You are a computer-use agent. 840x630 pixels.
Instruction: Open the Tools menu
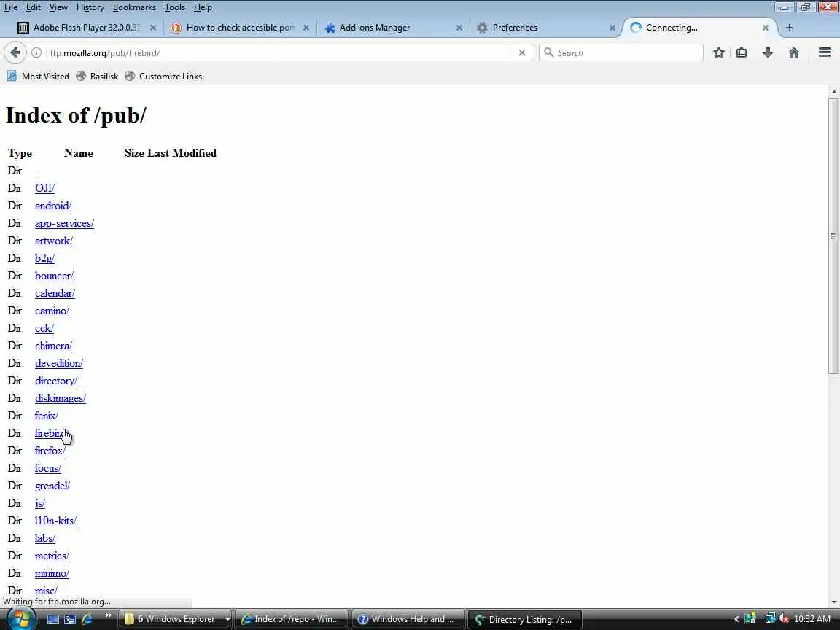coord(175,7)
